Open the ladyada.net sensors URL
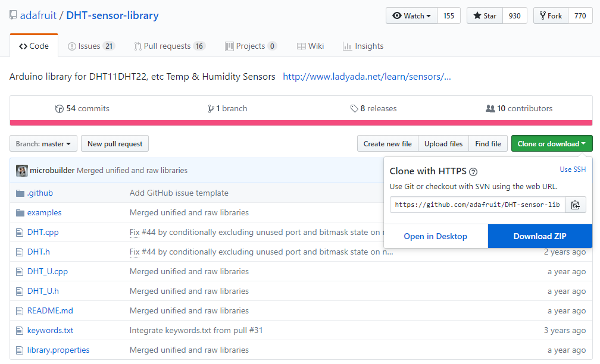 (x=367, y=77)
